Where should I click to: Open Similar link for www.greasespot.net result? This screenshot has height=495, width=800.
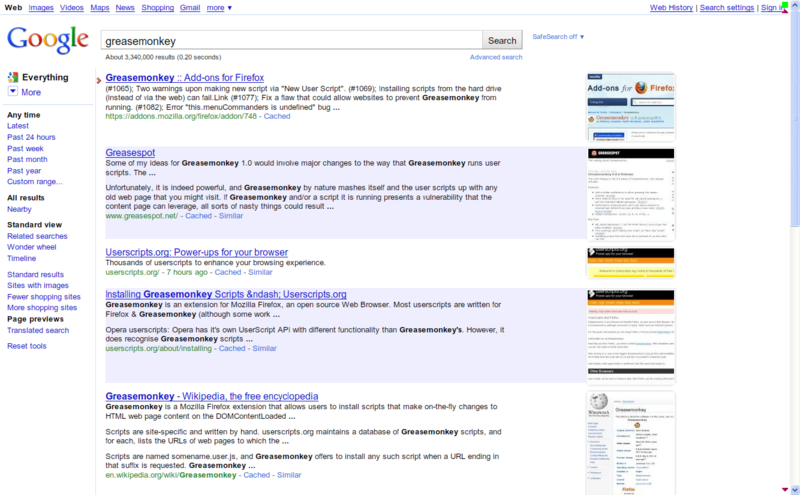[231, 216]
